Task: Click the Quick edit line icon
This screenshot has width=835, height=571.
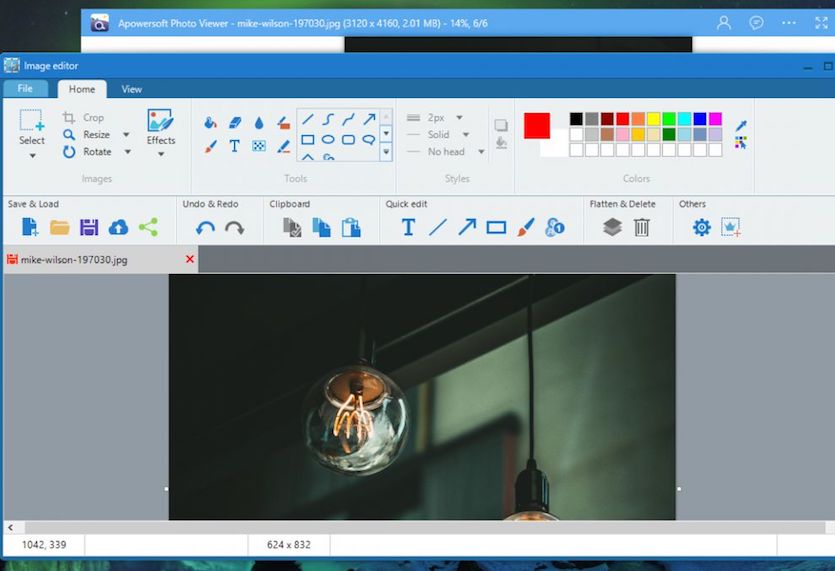Action: 438,227
